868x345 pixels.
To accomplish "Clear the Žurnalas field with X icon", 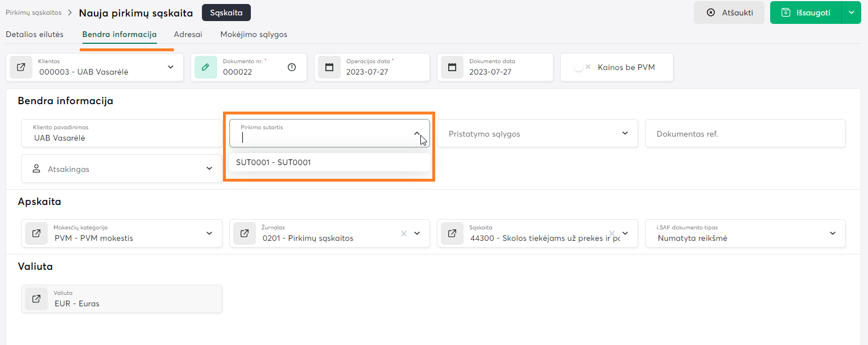I will tap(404, 233).
